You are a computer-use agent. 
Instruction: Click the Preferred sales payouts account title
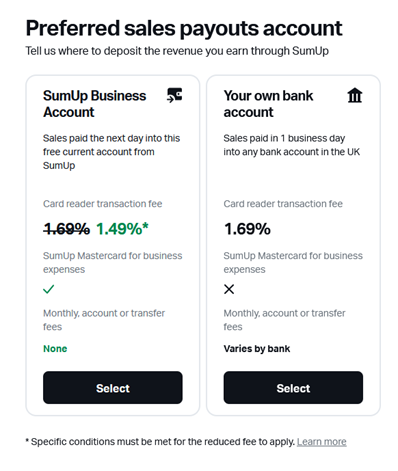(184, 28)
